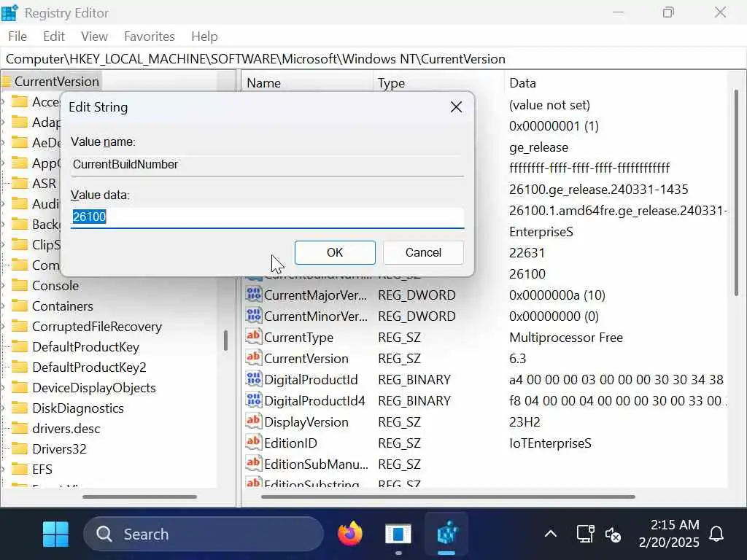
Task: Click the Multiprocessor Free data cell
Action: tap(565, 337)
